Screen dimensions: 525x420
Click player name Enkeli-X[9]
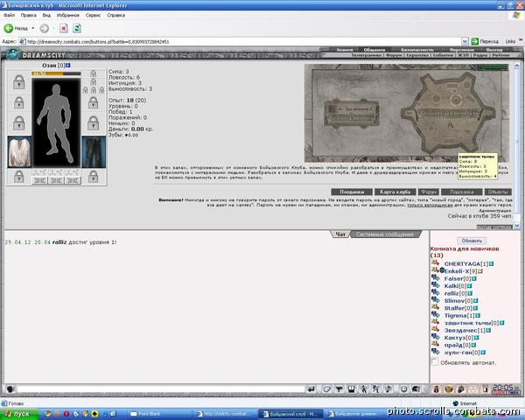pyautogui.click(x=461, y=271)
